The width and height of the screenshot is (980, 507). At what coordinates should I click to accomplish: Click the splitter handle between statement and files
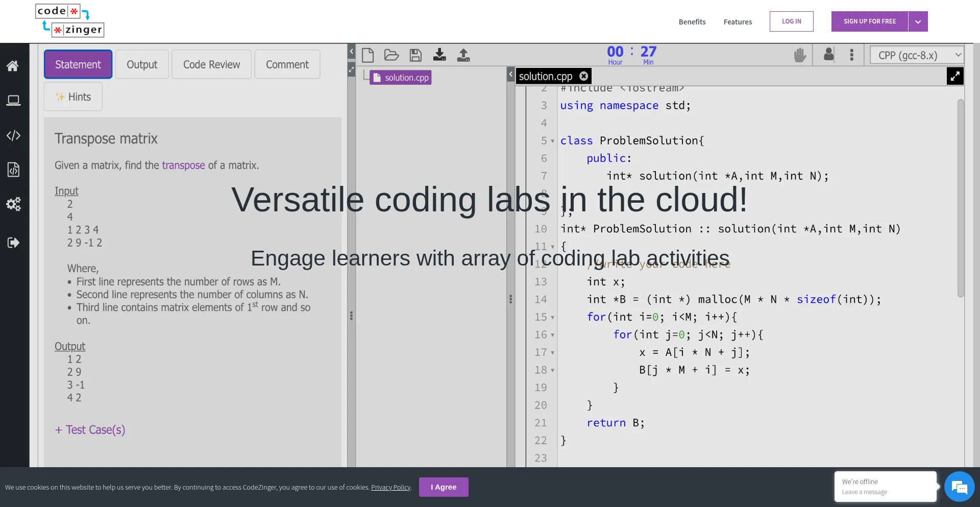(351, 316)
